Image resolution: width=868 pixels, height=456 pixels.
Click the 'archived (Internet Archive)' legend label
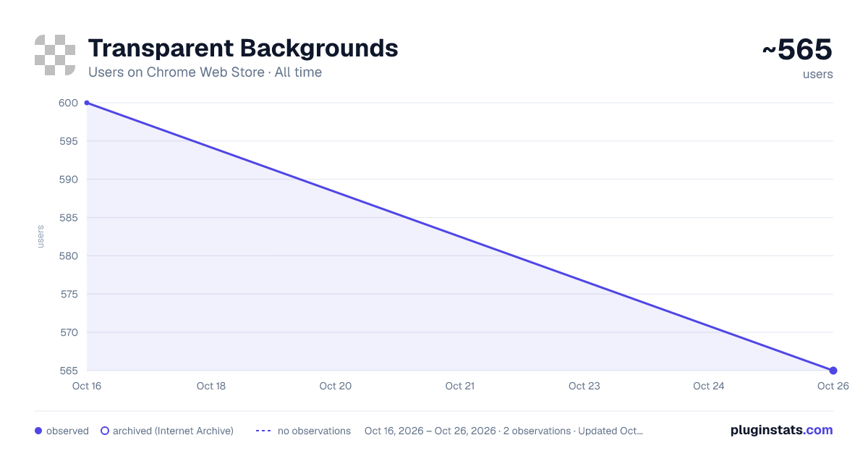(x=173, y=431)
